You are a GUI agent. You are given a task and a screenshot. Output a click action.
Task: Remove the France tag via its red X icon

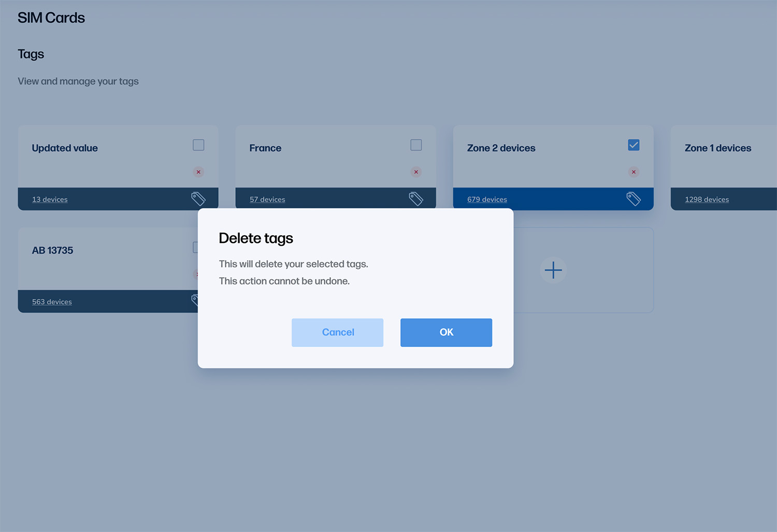pyautogui.click(x=416, y=172)
